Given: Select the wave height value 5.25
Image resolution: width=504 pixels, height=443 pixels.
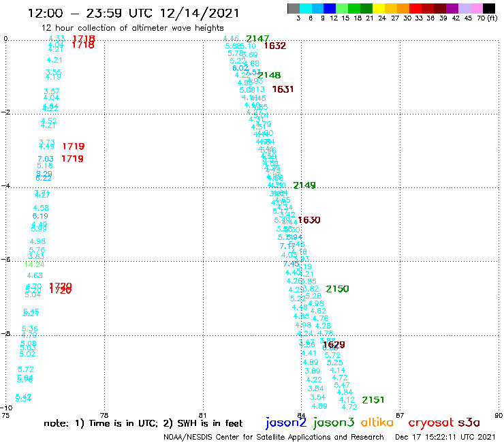Looking at the screenshot, I should (335, 363).
